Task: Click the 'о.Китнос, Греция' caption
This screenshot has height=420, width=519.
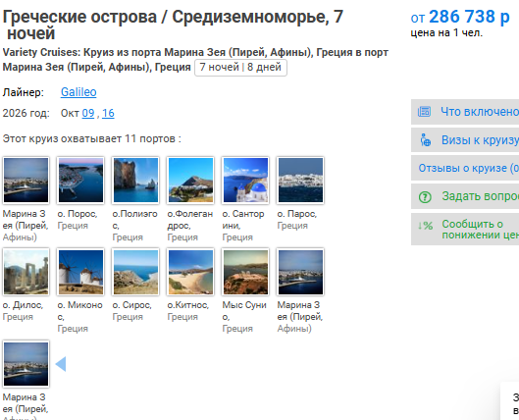Action: 188,311
